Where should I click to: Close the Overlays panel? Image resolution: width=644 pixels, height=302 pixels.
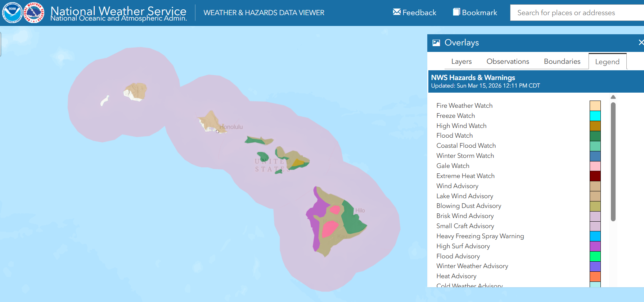[x=641, y=43]
